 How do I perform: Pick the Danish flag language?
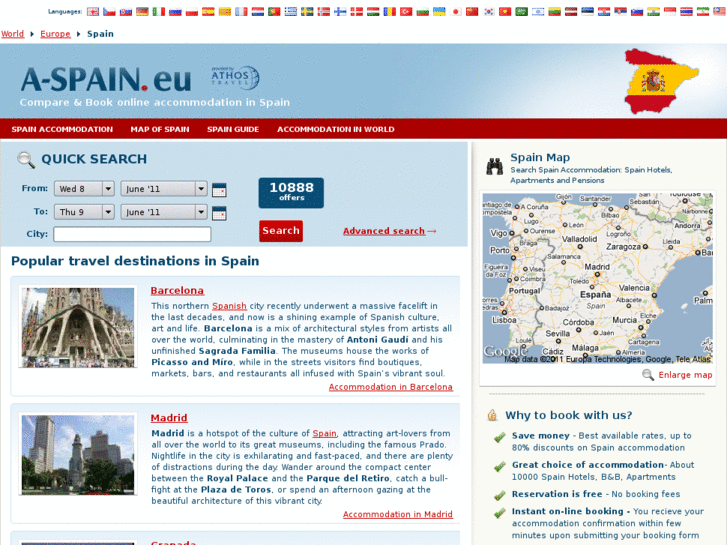357,12
